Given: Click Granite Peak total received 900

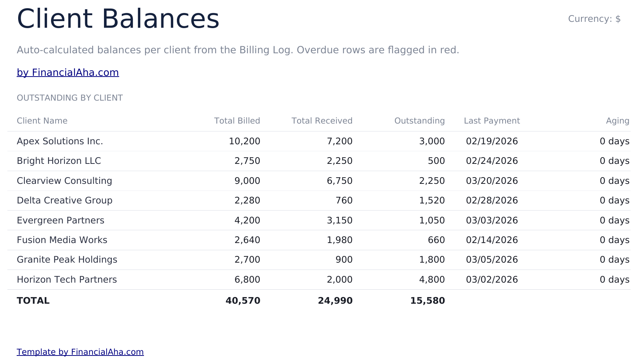Looking at the screenshot, I should click(x=344, y=260).
